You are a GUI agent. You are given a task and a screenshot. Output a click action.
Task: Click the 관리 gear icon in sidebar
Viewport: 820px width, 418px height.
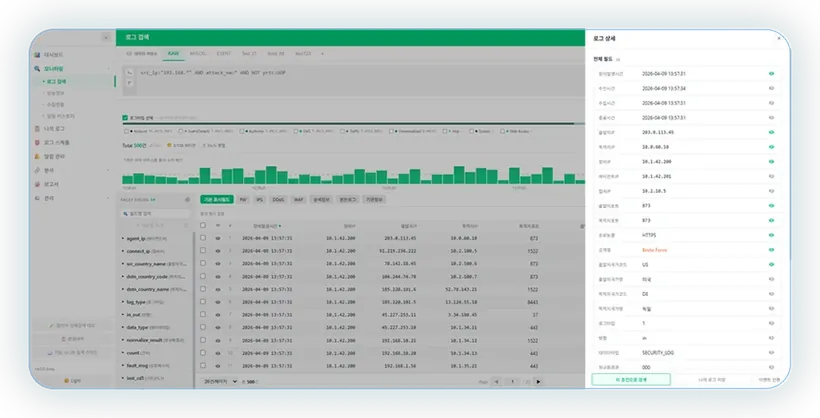pyautogui.click(x=37, y=198)
